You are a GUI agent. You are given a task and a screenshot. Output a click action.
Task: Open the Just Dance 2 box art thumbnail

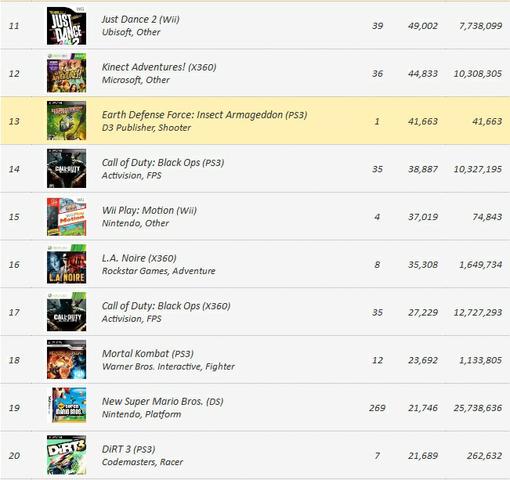(x=66, y=26)
